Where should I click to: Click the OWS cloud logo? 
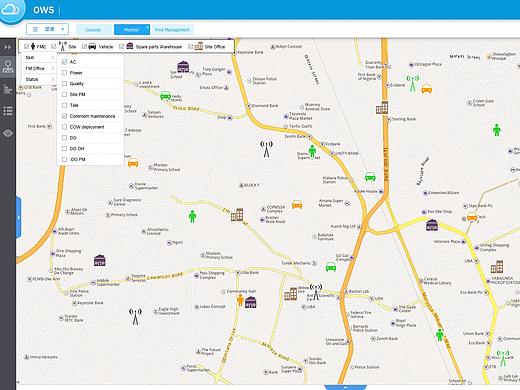tap(11, 10)
